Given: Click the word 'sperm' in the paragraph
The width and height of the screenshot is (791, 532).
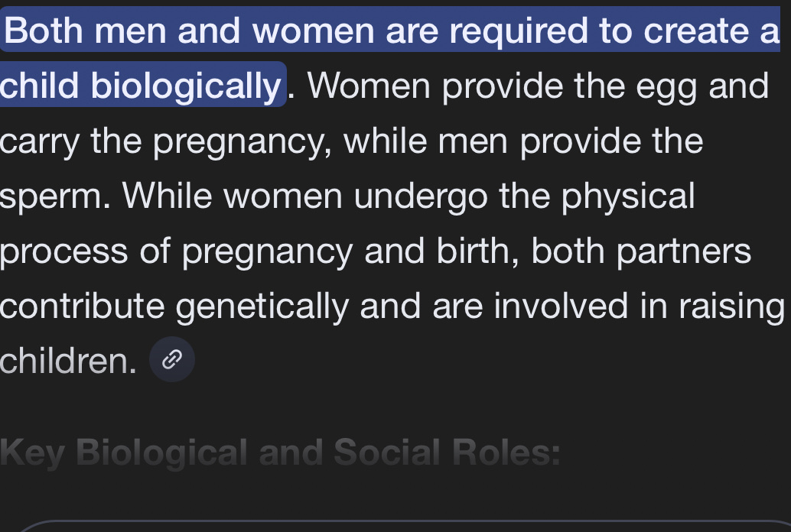Looking at the screenshot, I should (54, 196).
